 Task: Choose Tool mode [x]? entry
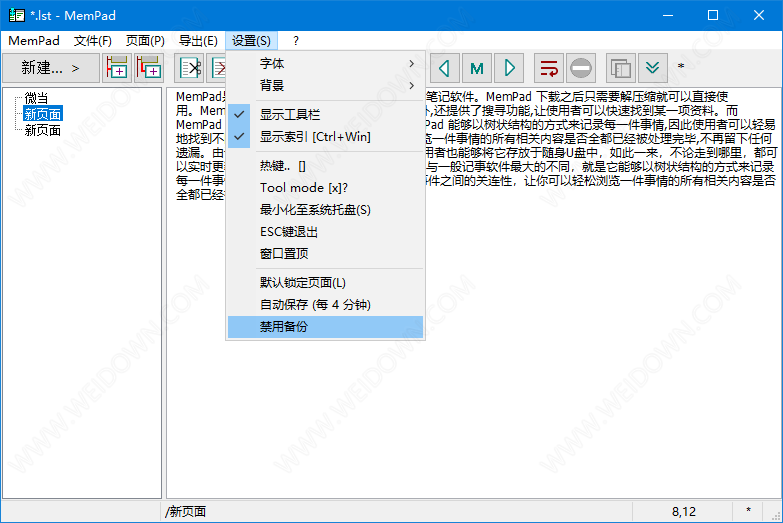(325, 187)
